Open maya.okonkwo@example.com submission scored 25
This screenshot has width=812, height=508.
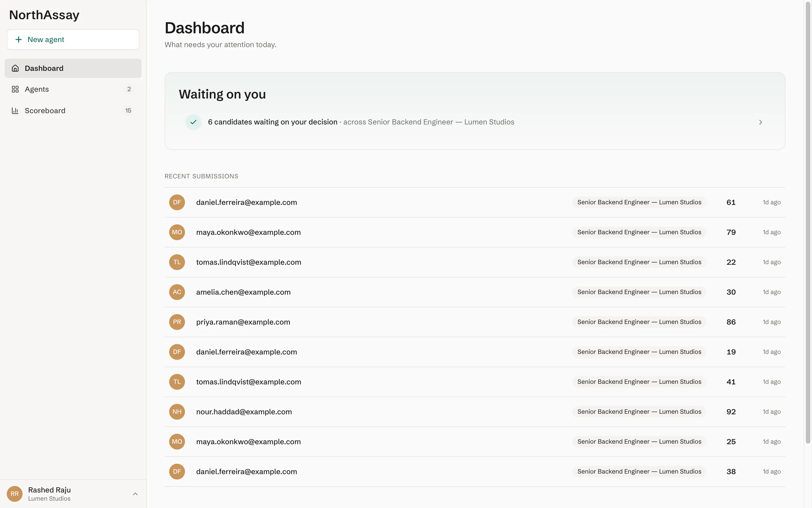tap(475, 441)
